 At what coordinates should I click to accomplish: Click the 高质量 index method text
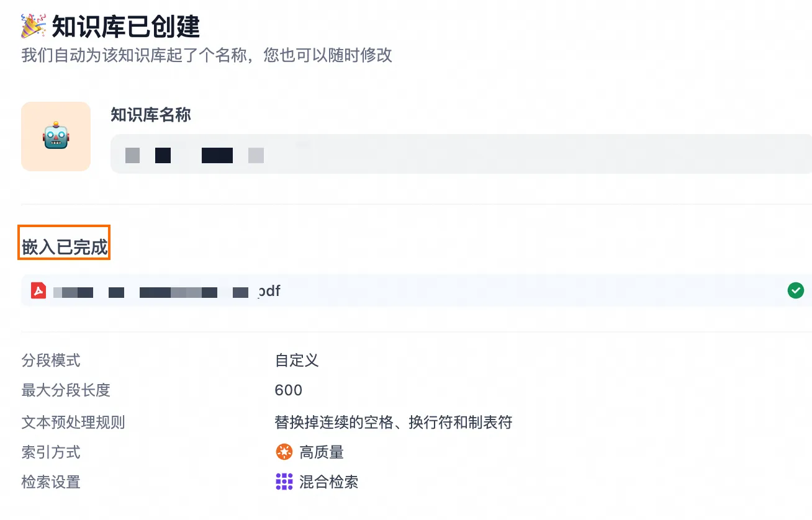click(x=322, y=452)
